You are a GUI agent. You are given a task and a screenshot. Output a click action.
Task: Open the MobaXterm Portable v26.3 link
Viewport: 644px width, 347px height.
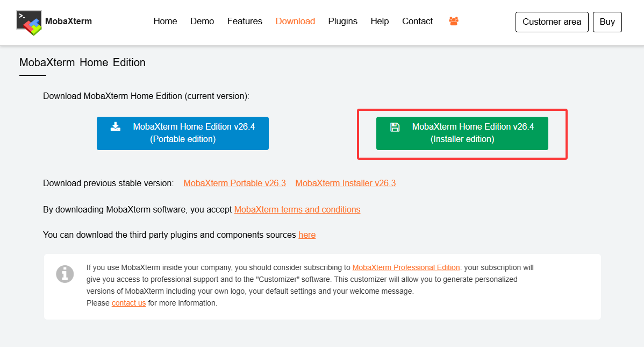tap(234, 183)
